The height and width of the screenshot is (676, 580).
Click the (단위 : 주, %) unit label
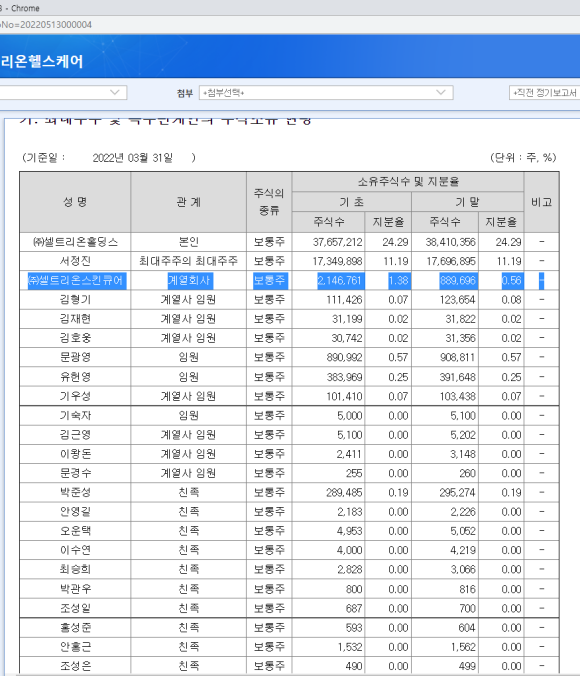[x=523, y=157]
